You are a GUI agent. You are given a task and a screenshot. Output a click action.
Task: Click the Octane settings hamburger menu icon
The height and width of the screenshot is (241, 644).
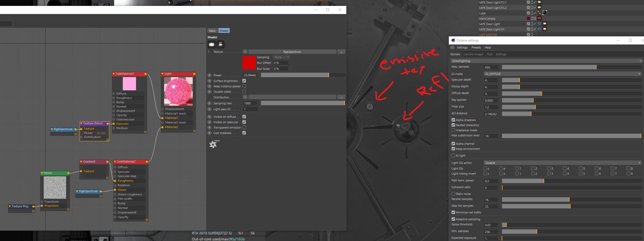tap(452, 47)
